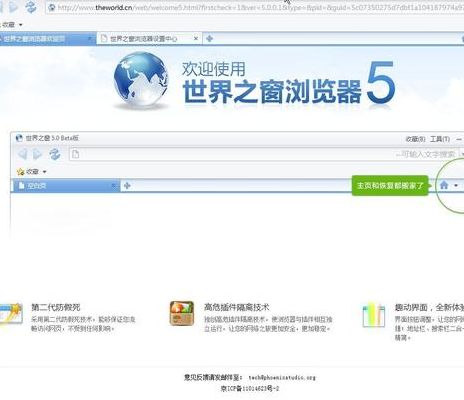Click the 京ICP备 registration number text
The height and width of the screenshot is (400, 464).
click(250, 389)
